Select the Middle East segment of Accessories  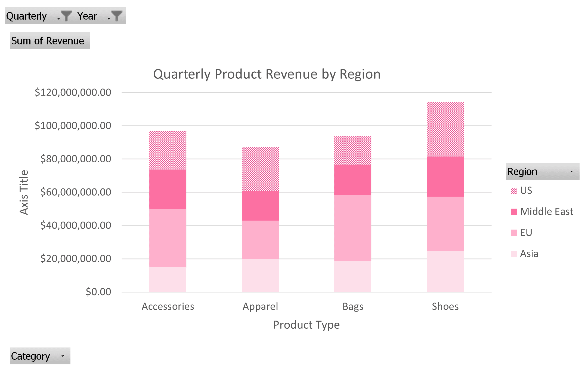click(168, 189)
